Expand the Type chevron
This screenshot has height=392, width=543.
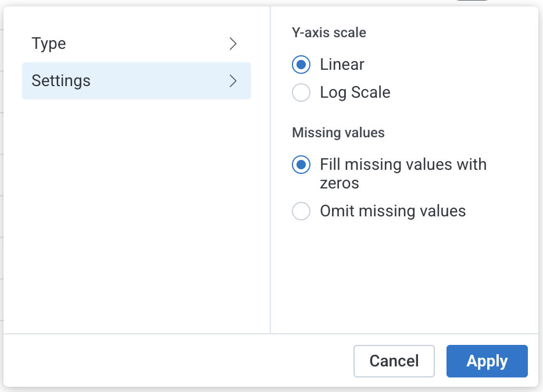(x=233, y=44)
